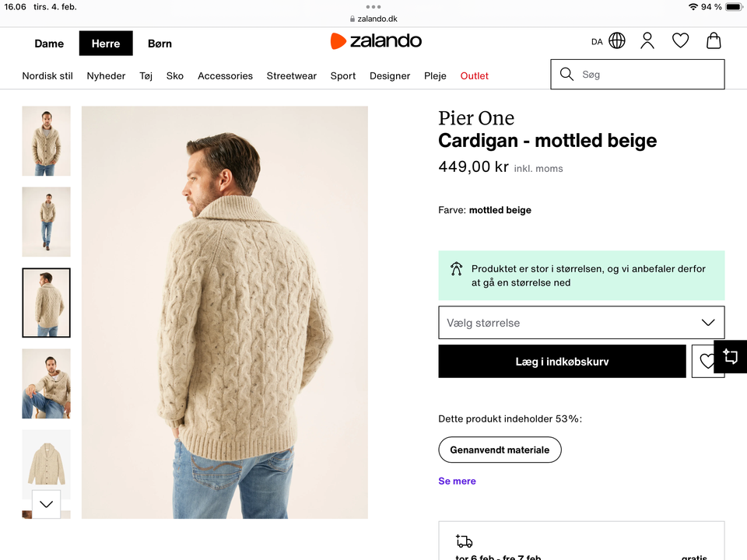Open the user account icon
This screenshot has height=560, width=747.
click(x=647, y=41)
